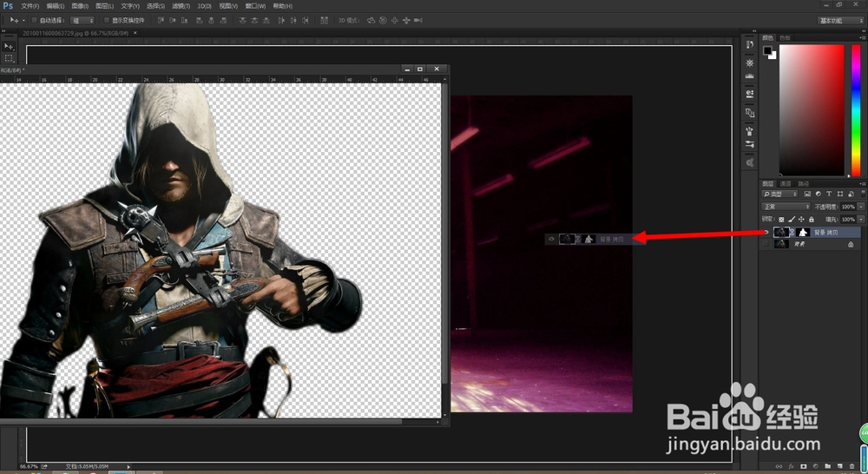Open the Color panel flyout menu
868x474 pixels.
coord(863,37)
